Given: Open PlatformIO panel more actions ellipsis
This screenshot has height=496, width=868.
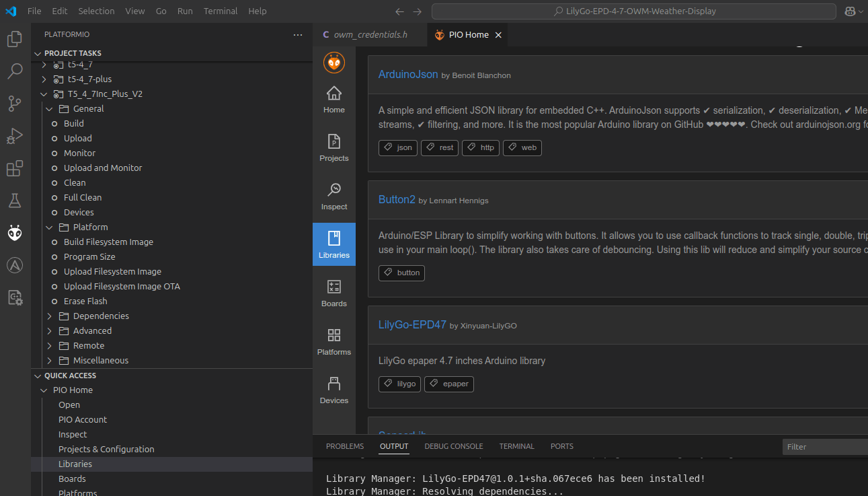Looking at the screenshot, I should [298, 34].
